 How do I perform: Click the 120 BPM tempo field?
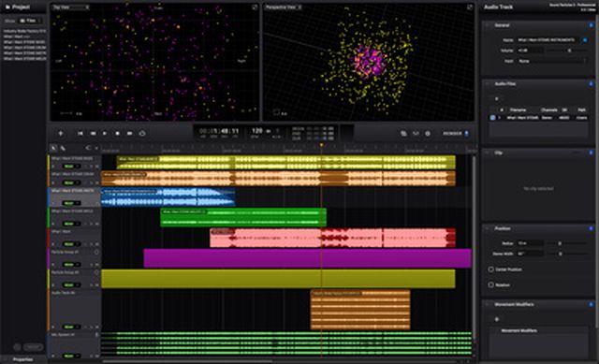[257, 131]
